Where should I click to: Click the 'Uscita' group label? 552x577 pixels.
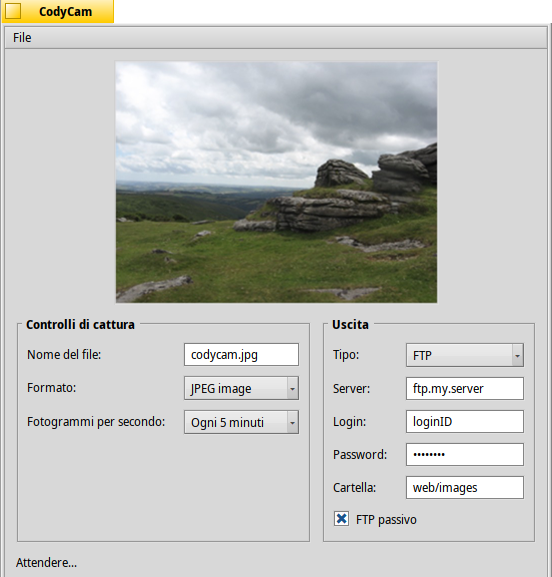pos(350,325)
